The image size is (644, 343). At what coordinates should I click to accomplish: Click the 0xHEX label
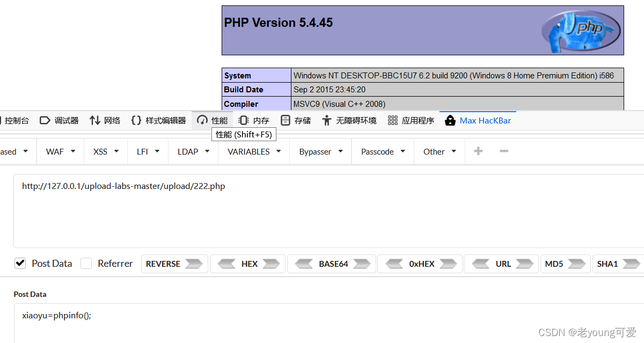(422, 264)
